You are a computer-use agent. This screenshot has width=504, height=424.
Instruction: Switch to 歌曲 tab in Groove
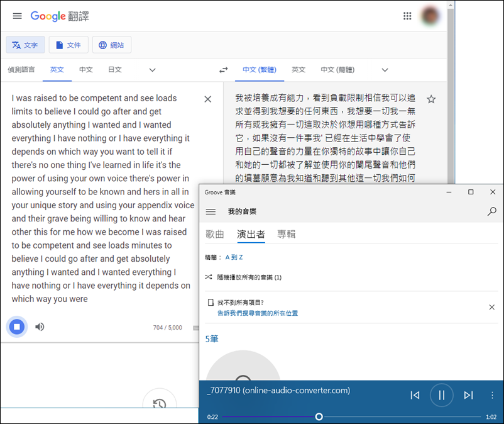tap(215, 234)
